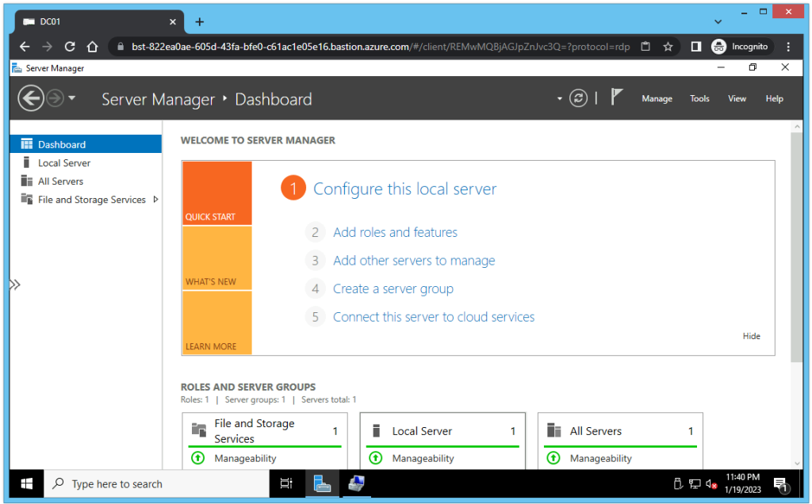
Task: Click Create a server group link
Action: [x=393, y=288]
